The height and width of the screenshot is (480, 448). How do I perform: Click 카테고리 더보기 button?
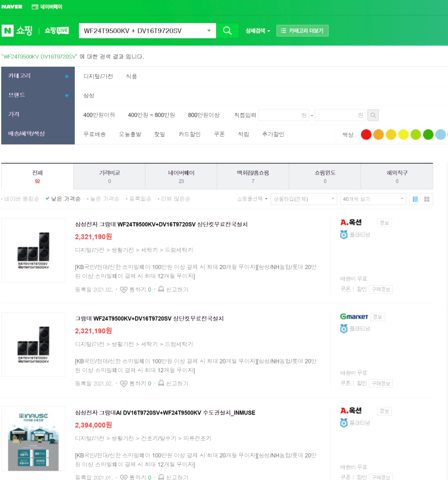(x=303, y=31)
